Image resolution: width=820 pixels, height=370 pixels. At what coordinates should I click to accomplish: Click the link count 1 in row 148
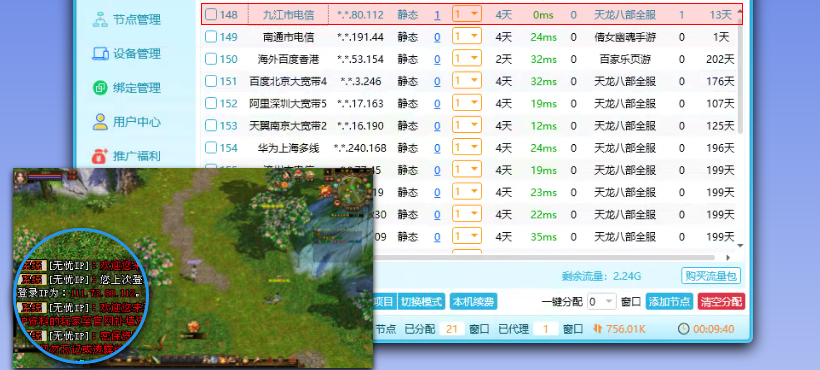click(x=437, y=15)
